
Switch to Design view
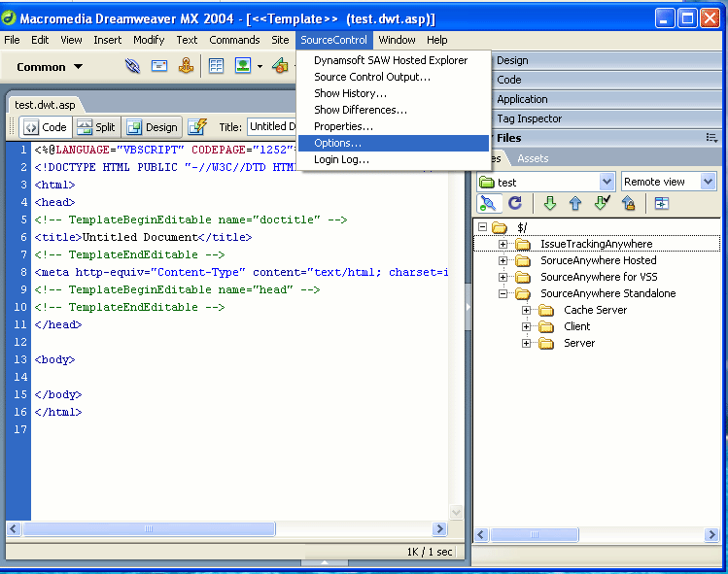point(152,127)
